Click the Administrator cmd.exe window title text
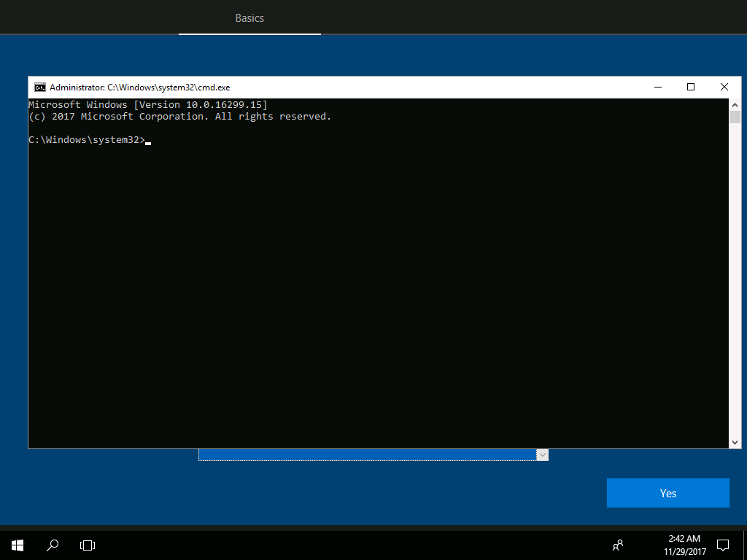Screen dimensions: 747x560 [139, 87]
